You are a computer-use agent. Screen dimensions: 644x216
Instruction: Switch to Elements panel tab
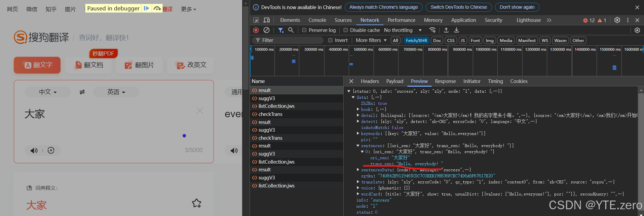pyautogui.click(x=290, y=20)
